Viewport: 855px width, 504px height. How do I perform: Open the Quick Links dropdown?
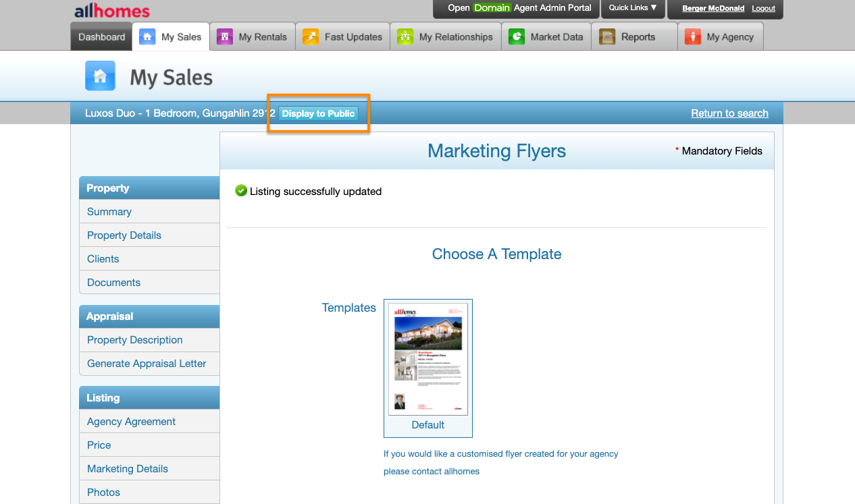[632, 8]
